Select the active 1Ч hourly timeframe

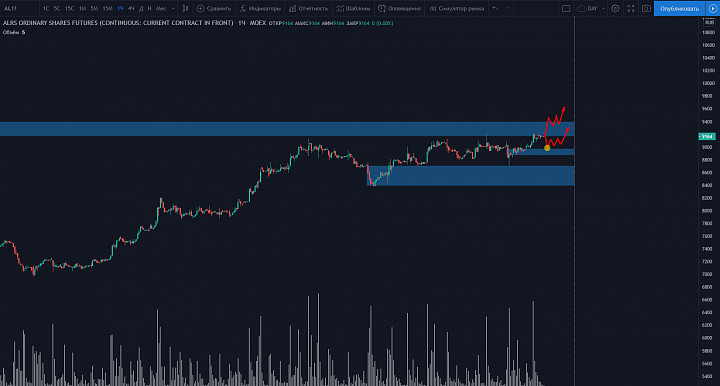pos(120,8)
